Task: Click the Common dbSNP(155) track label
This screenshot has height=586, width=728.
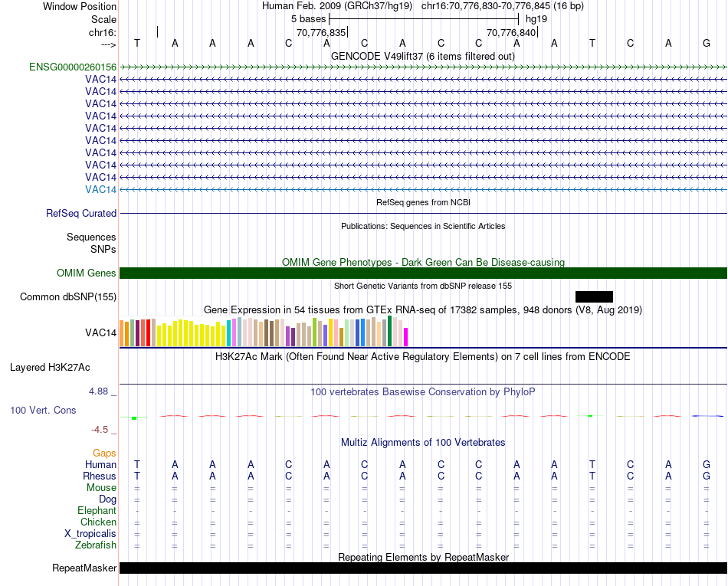Action: 68,297
